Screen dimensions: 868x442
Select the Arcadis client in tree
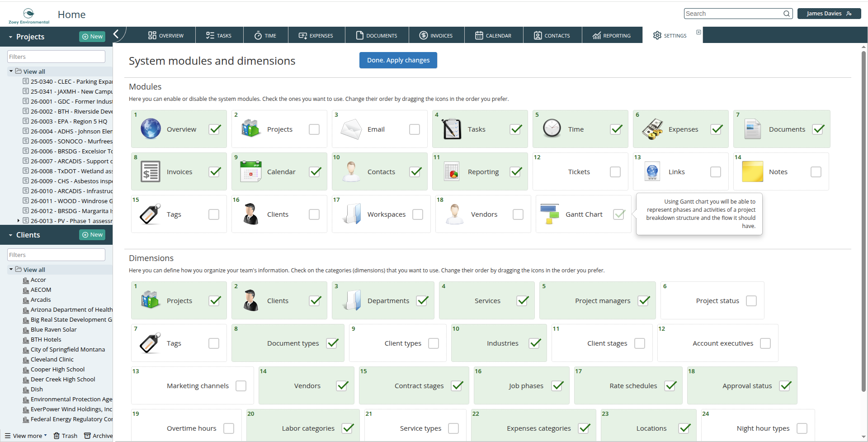(41, 299)
